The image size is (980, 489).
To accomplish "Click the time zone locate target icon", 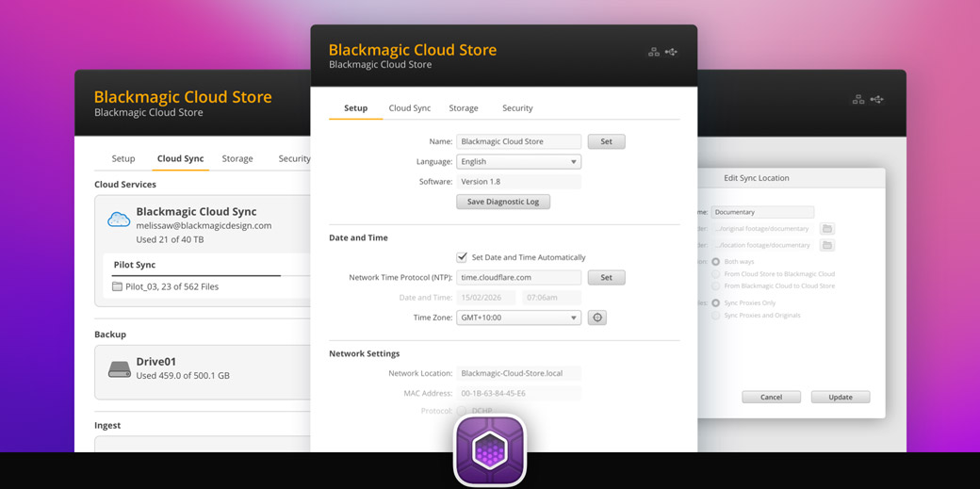I will 596,318.
